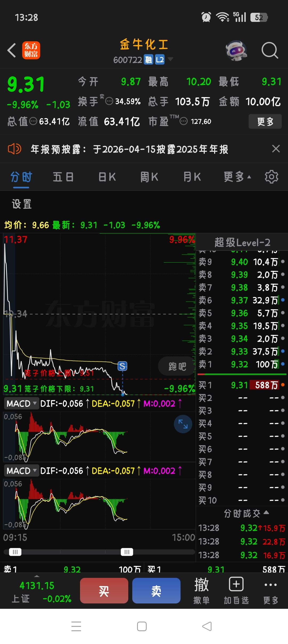The width and height of the screenshot is (288, 644).
Task: Select the 分时 chart tab
Action: pyautogui.click(x=21, y=177)
